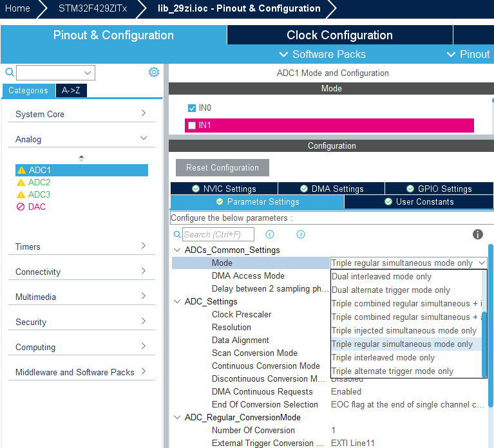Choose Dual interleaved mode only option
Image resolution: width=494 pixels, height=448 pixels.
pyautogui.click(x=406, y=276)
